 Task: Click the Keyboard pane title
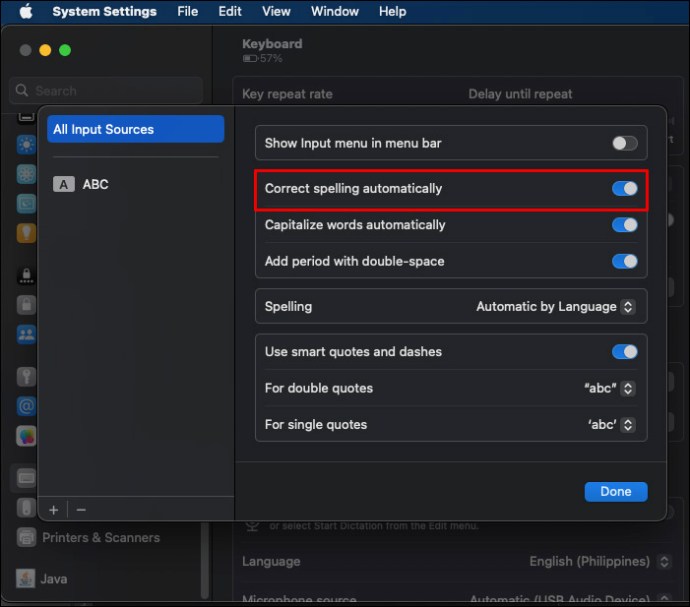click(272, 44)
